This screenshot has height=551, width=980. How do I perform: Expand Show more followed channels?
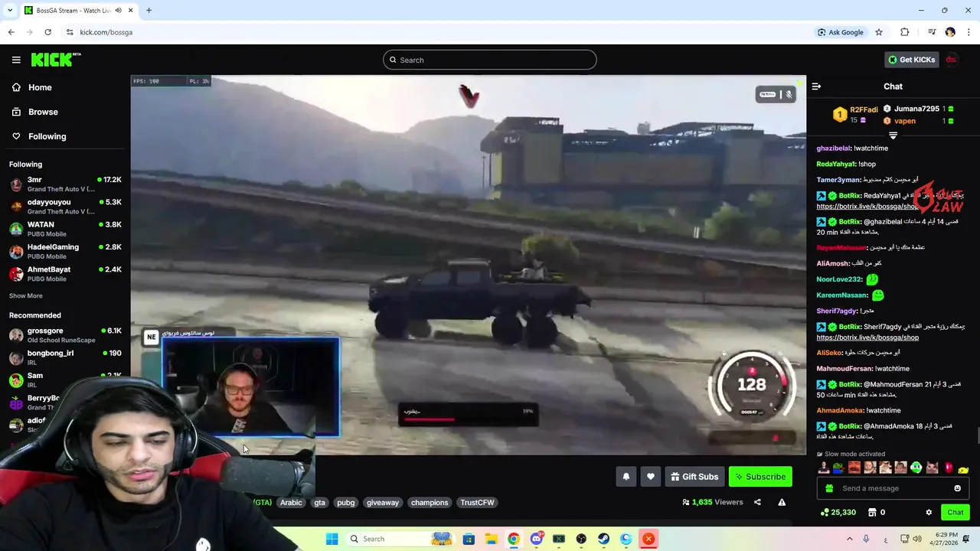[x=26, y=295]
